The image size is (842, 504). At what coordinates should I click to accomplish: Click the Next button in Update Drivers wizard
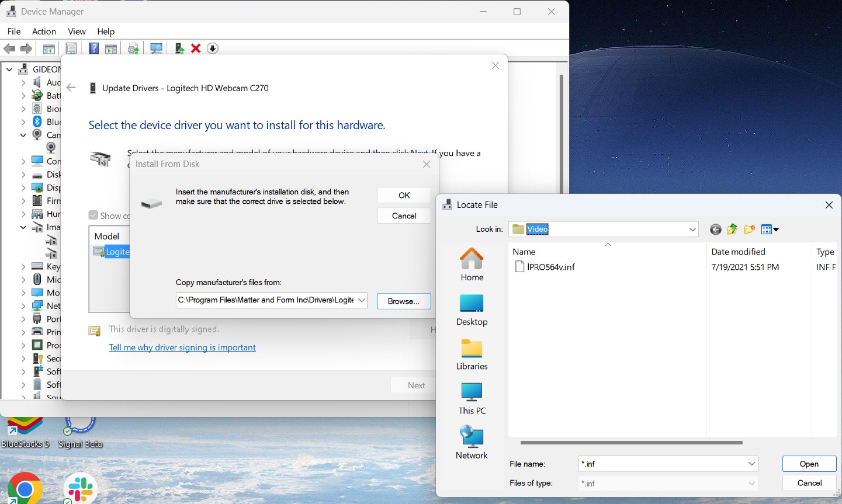416,385
